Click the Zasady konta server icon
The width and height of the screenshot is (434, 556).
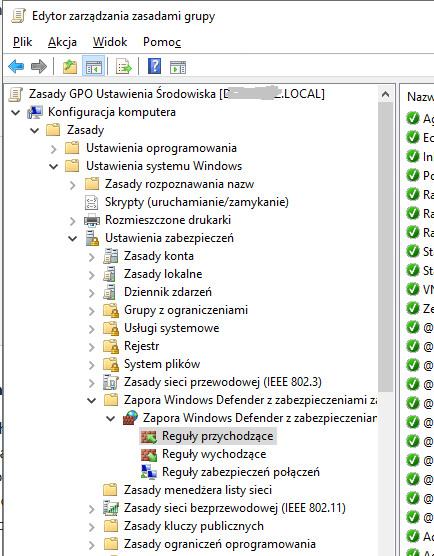click(111, 256)
